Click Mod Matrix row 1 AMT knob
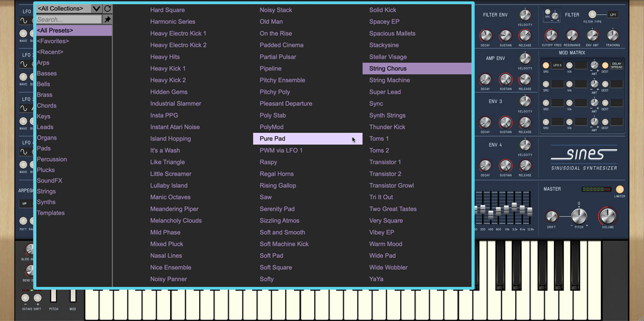 pyautogui.click(x=594, y=65)
